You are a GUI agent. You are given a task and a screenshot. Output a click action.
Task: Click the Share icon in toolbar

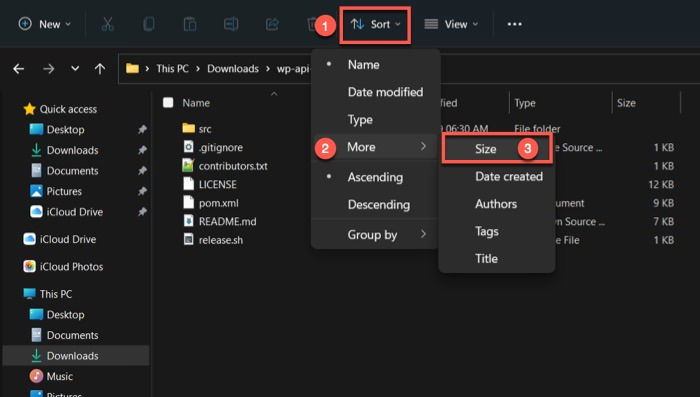(x=272, y=24)
